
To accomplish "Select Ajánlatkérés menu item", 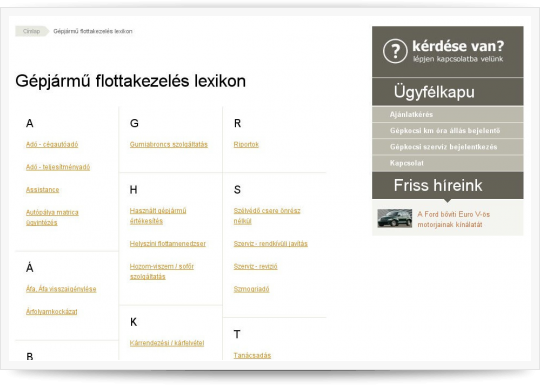I will click(x=447, y=114).
